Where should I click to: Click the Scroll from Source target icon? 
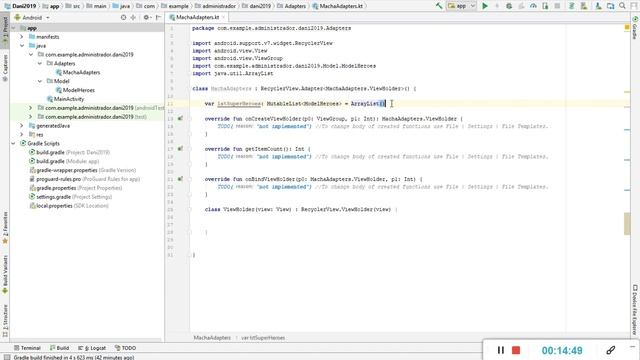tap(123, 18)
